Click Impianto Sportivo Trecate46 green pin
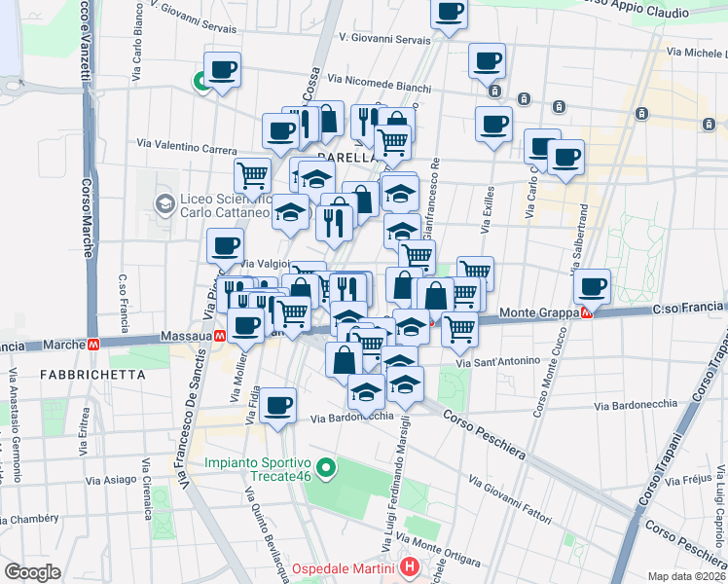This screenshot has height=584, width=728. [326, 469]
